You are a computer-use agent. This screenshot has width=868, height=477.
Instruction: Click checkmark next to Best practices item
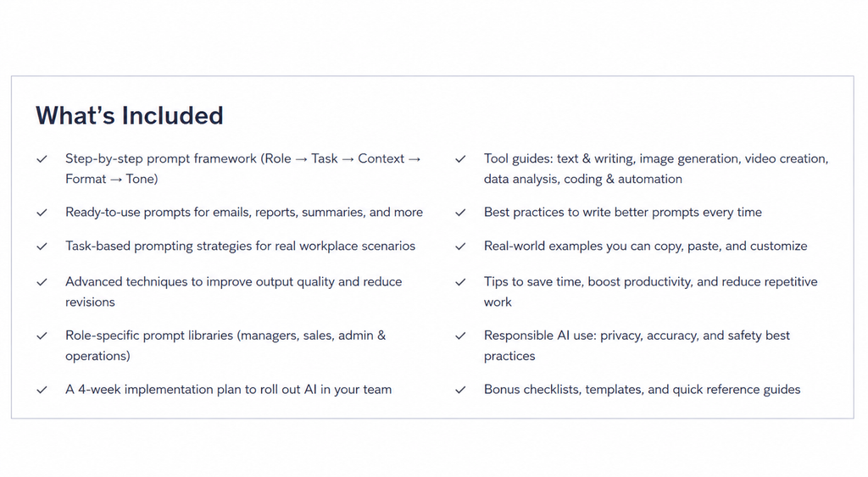pos(460,213)
